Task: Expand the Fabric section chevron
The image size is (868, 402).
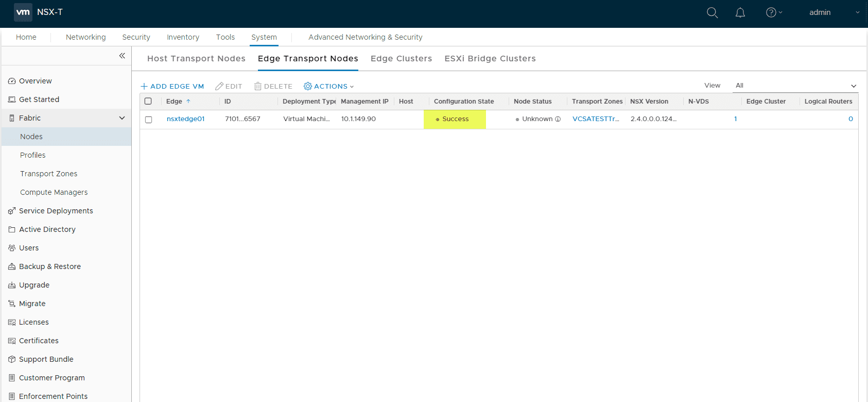Action: (122, 118)
